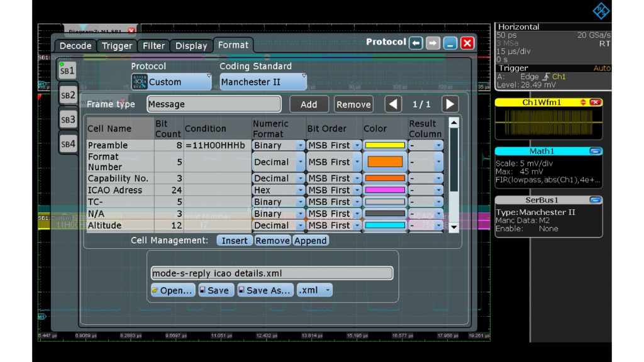Minimize the SerBus1 signal panel
The image size is (644, 362).
[595, 200]
